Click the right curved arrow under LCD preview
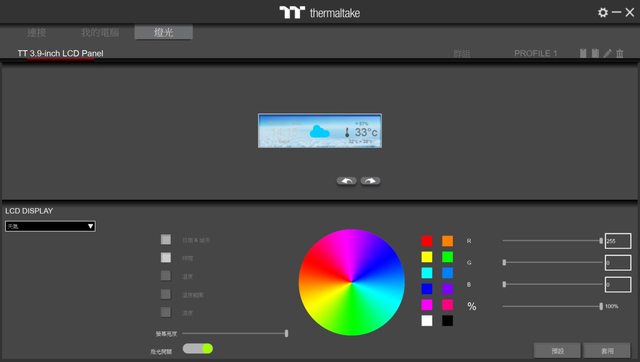The width and height of the screenshot is (640, 362). click(x=371, y=181)
